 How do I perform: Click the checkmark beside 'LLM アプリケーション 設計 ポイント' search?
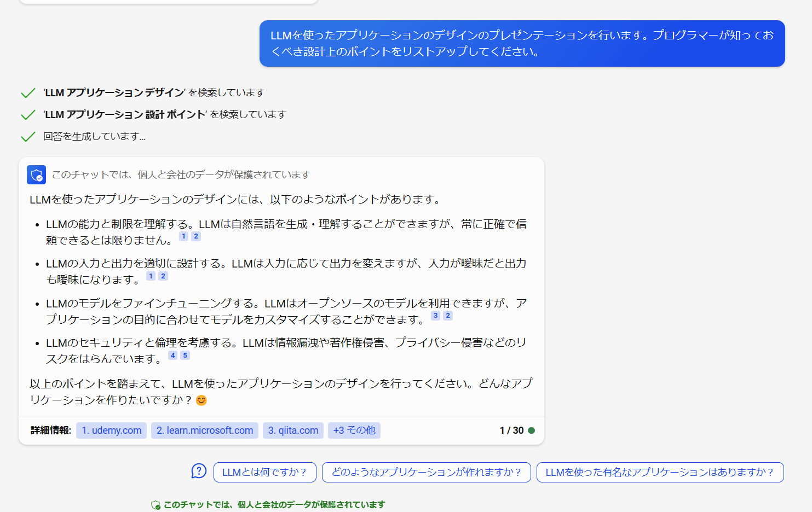coord(28,115)
